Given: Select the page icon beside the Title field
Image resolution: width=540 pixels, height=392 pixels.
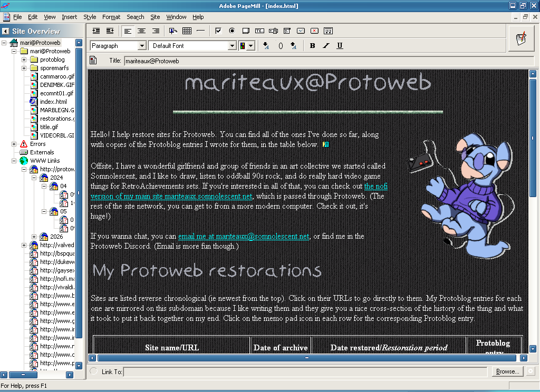Looking at the screenshot, I should pyautogui.click(x=95, y=61).
